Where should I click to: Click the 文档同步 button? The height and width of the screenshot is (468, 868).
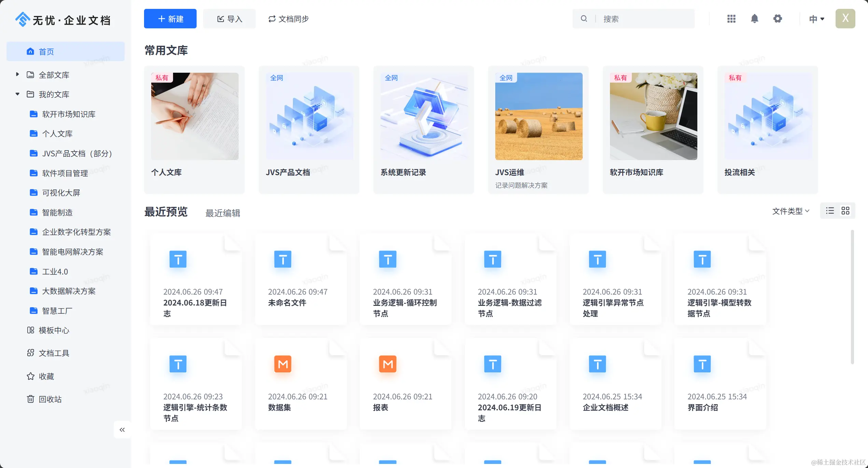(x=288, y=19)
